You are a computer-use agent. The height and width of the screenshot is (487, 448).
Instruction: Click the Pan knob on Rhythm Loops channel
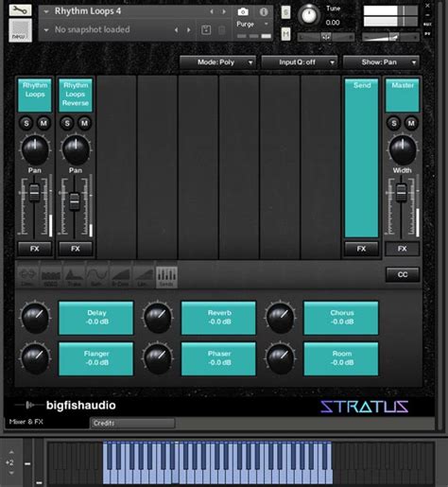35,150
